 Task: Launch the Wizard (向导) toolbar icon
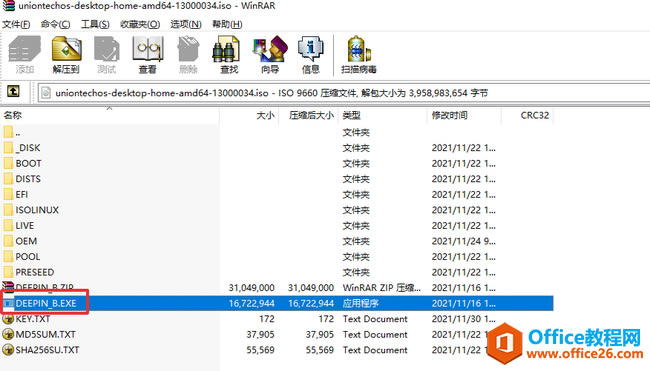pyautogui.click(x=270, y=55)
